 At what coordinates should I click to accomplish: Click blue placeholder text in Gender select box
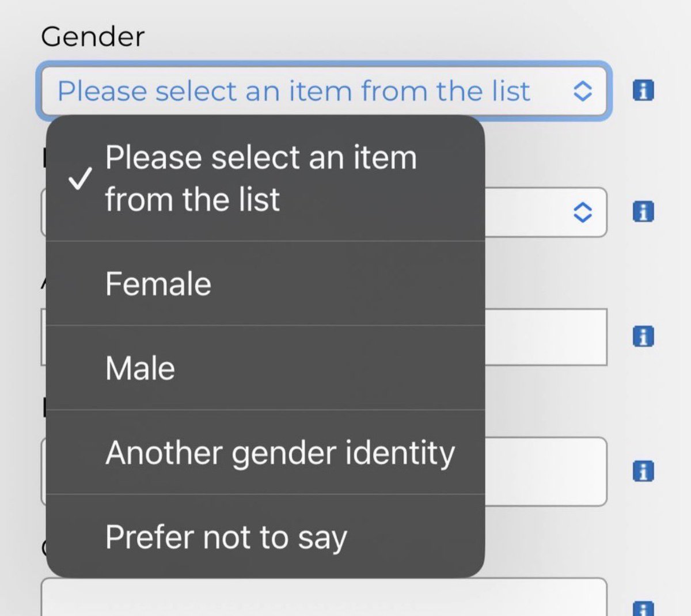click(294, 91)
